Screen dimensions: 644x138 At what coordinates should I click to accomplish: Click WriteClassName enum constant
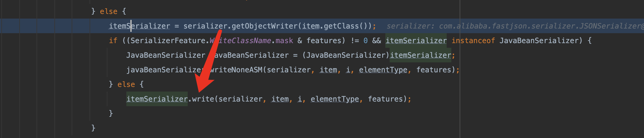(x=240, y=40)
